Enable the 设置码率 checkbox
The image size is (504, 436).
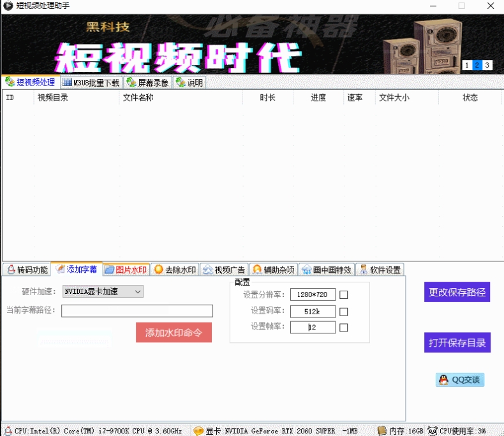pos(344,312)
